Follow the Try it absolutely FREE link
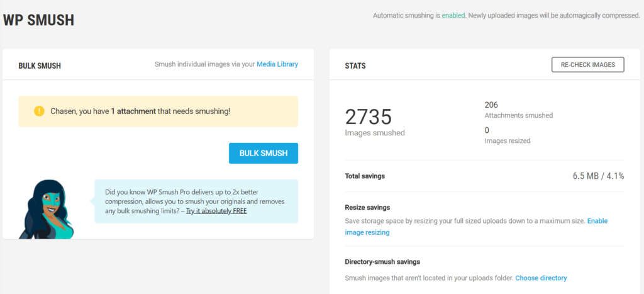Image resolution: width=644 pixels, height=294 pixels. 216,211
